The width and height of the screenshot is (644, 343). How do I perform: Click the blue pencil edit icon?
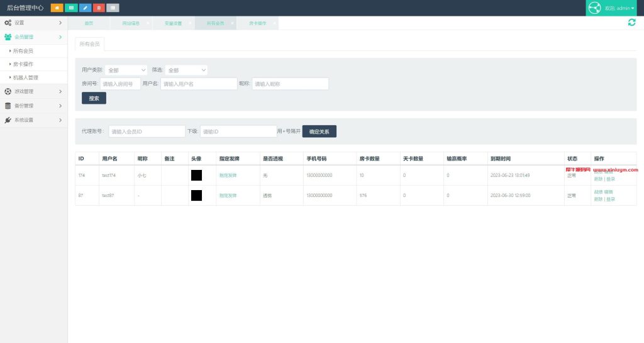point(85,8)
